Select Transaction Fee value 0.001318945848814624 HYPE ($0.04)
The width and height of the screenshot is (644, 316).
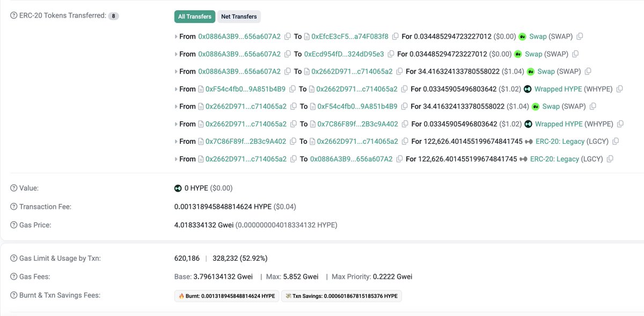[235, 207]
